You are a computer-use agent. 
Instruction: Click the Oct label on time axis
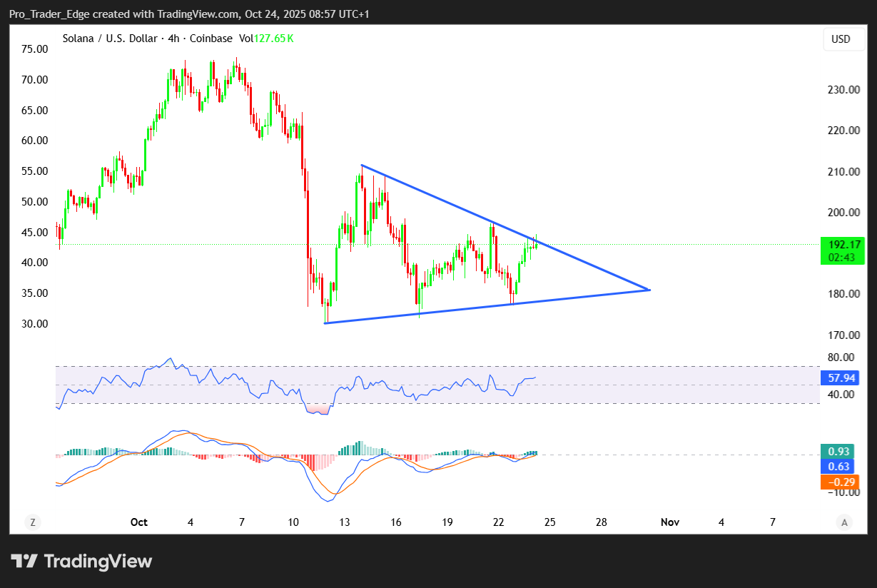coord(139,522)
